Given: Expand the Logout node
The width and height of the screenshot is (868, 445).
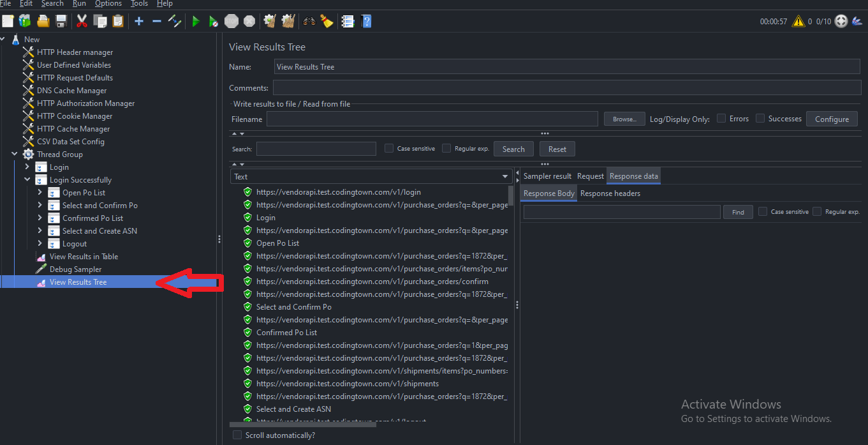Looking at the screenshot, I should point(40,244).
